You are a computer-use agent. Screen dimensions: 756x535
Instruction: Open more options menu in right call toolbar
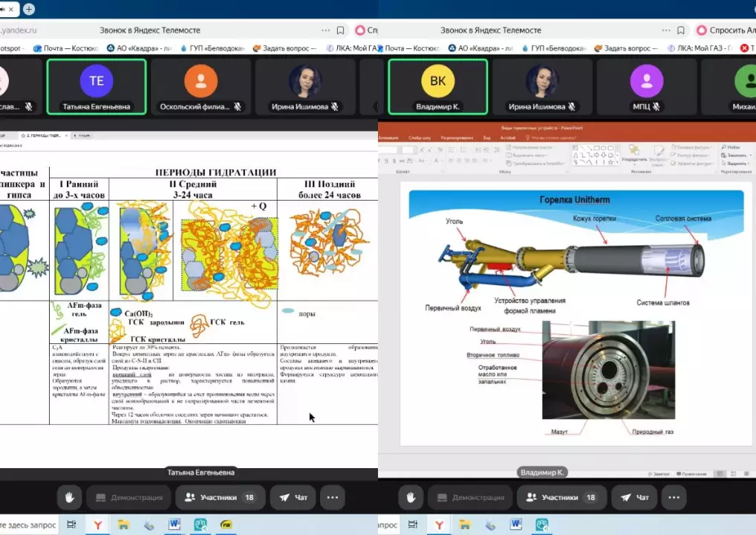673,497
